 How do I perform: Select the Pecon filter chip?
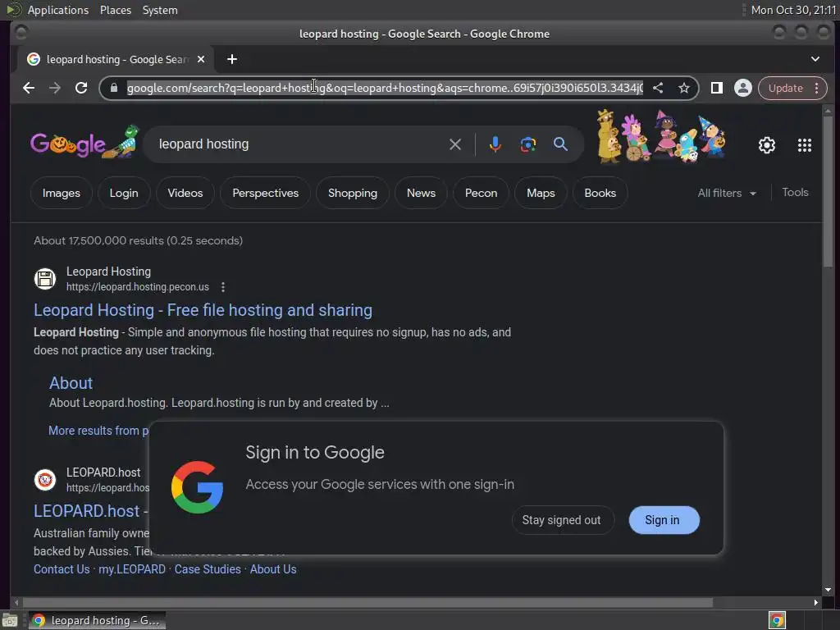tap(481, 193)
